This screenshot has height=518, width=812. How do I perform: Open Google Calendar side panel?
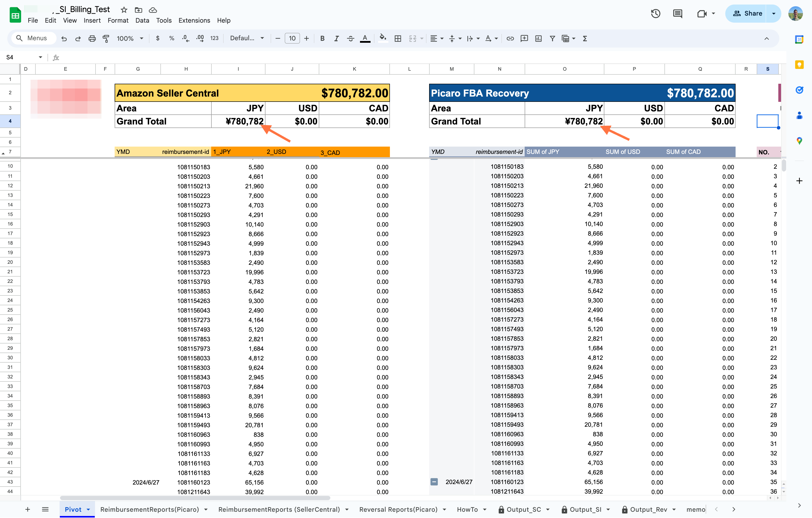click(799, 39)
